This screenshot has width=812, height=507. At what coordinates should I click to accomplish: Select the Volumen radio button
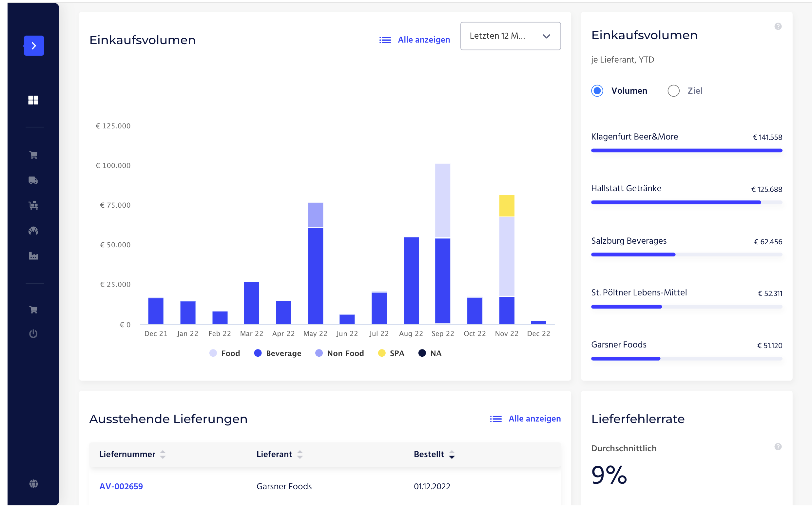597,91
